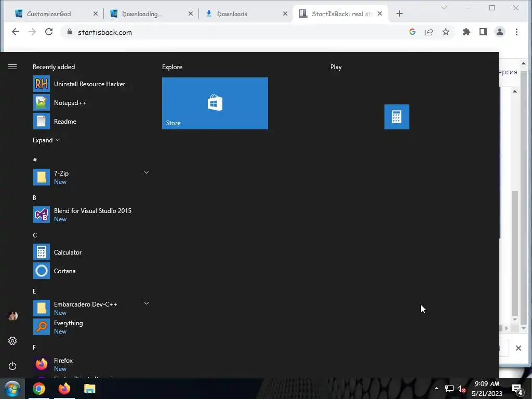Jump to letter # section header
The image size is (532, 399).
pos(35,160)
